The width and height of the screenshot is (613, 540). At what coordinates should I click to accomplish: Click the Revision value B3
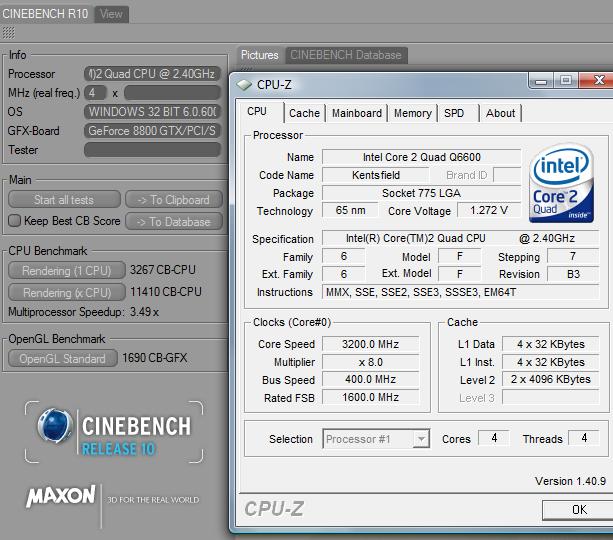(573, 274)
